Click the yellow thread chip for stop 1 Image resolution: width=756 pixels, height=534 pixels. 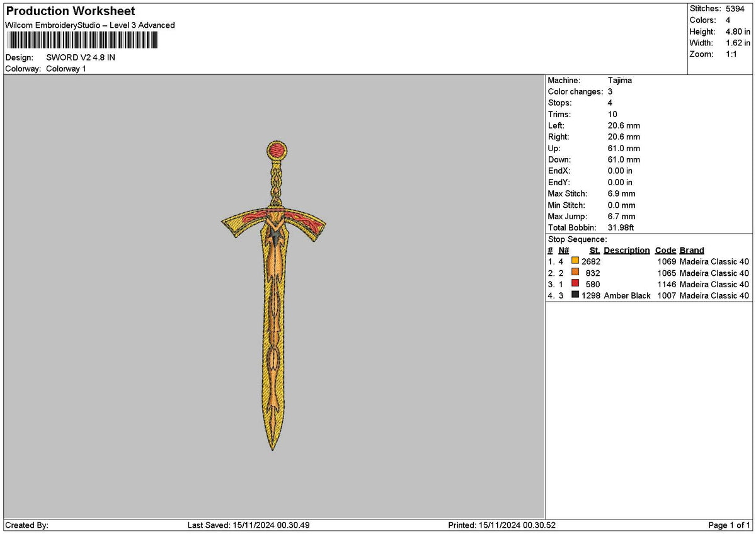tap(574, 261)
